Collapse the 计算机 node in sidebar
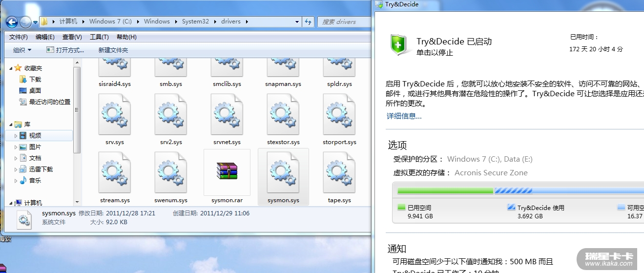The height and width of the screenshot is (273, 644). [x=11, y=203]
